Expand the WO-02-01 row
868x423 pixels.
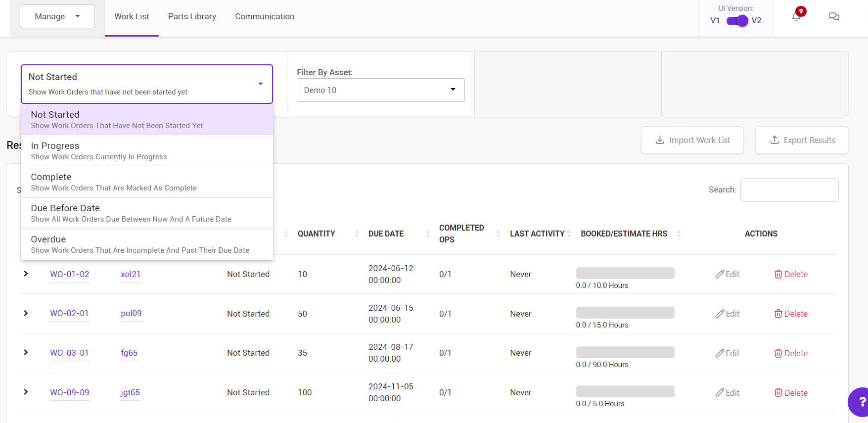point(26,313)
